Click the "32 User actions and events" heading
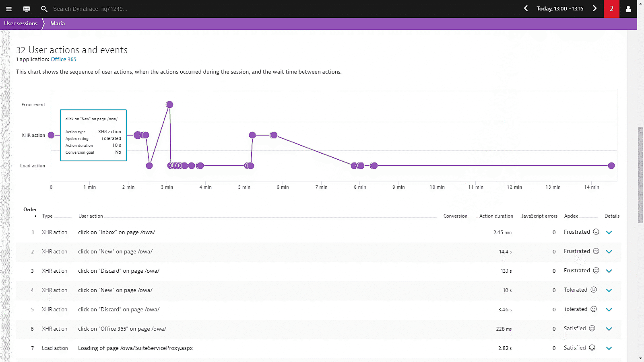The image size is (644, 362). point(72,50)
